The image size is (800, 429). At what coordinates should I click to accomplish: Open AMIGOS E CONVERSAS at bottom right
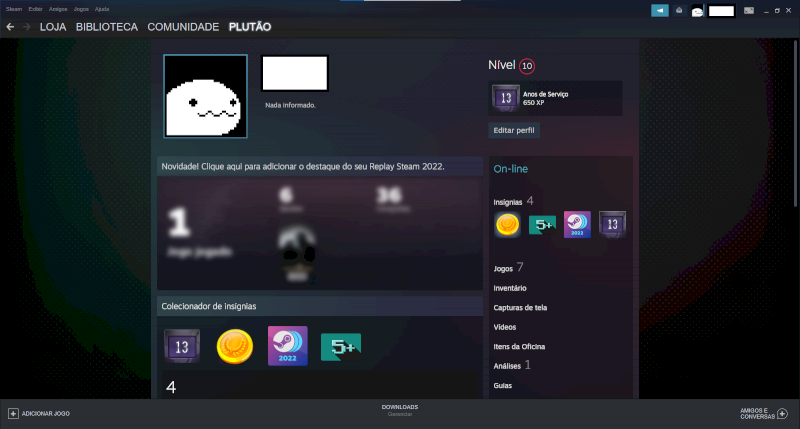757,413
